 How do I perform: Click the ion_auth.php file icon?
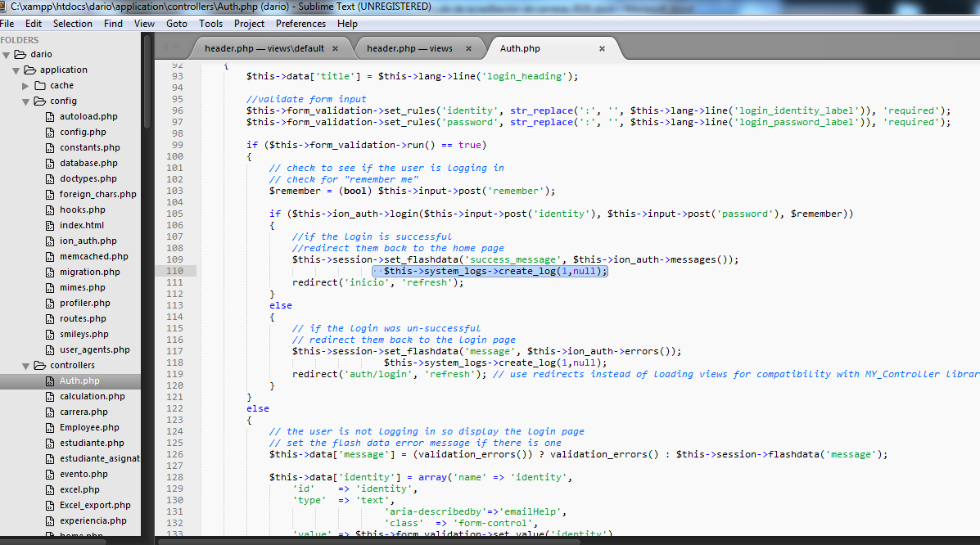point(50,241)
